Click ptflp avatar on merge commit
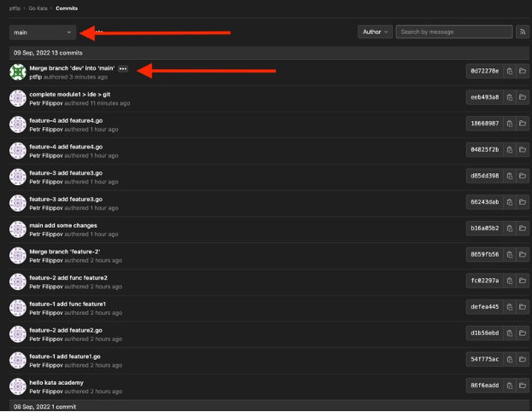 17,72
